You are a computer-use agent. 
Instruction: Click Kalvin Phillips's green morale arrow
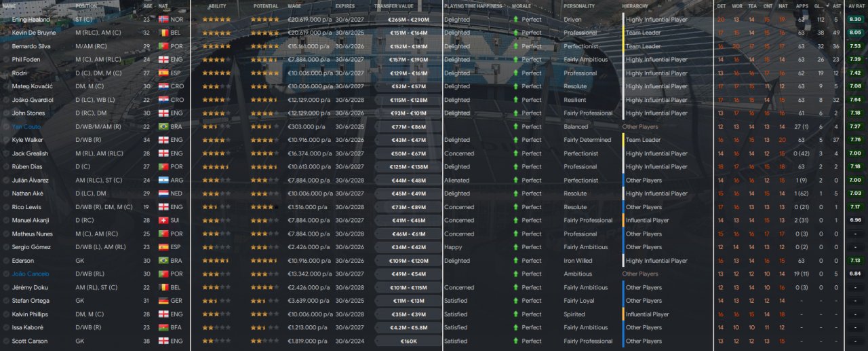point(515,314)
